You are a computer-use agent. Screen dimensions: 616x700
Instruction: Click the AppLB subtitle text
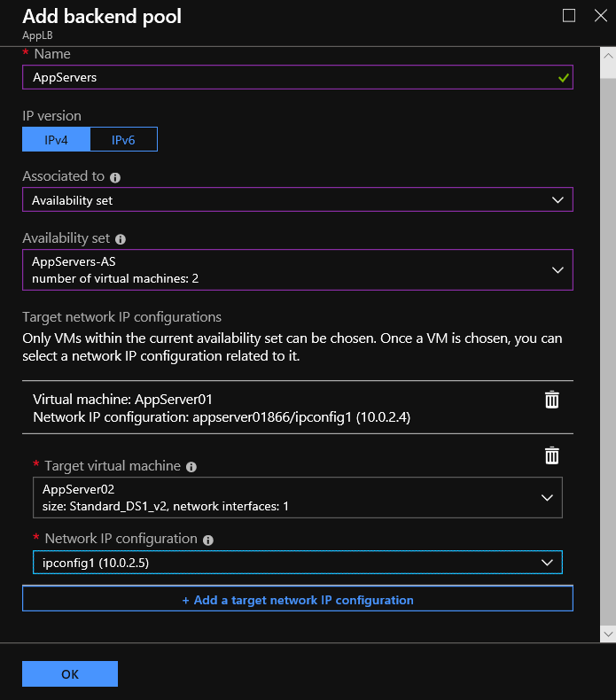pyautogui.click(x=37, y=35)
